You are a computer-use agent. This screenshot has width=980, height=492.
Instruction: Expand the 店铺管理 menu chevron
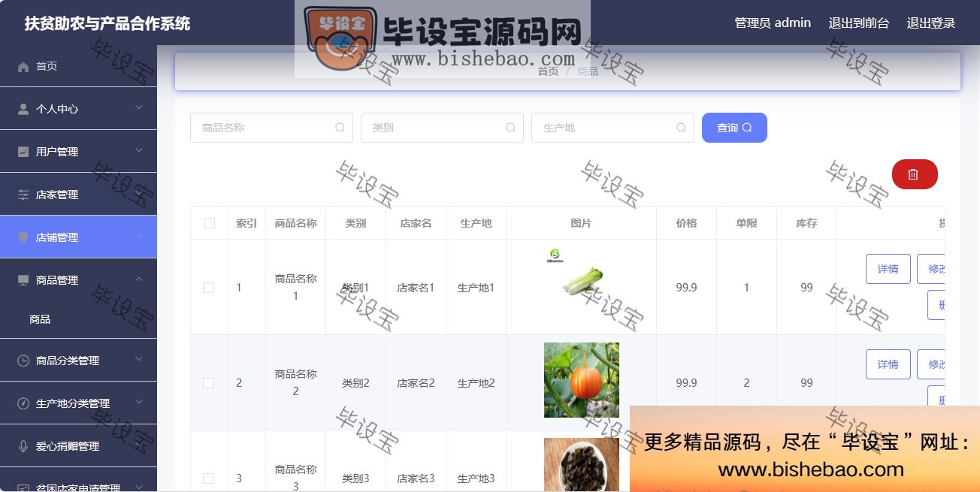tap(139, 237)
